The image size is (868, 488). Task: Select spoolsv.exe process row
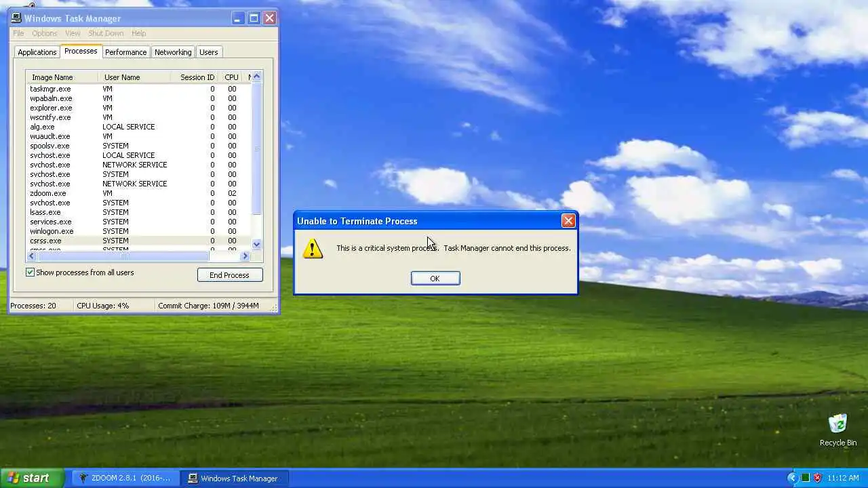(138, 146)
